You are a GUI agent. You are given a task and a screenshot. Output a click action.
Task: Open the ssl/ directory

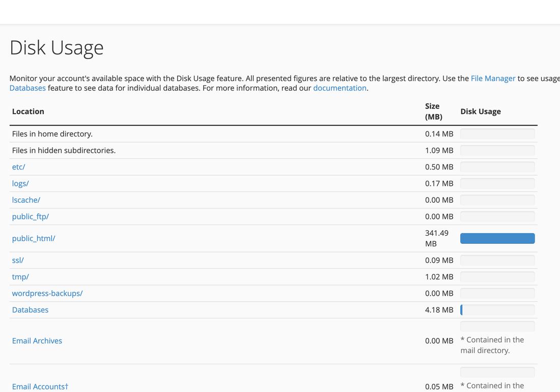pos(18,260)
